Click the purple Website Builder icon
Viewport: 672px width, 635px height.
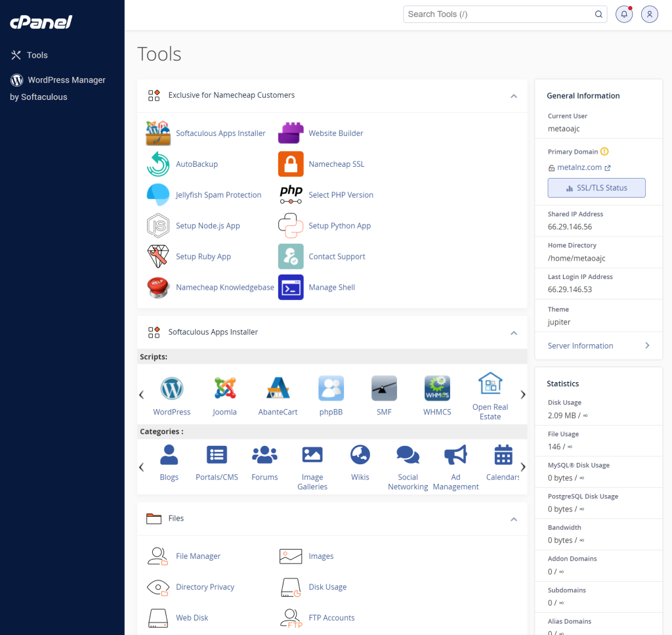pyautogui.click(x=291, y=133)
